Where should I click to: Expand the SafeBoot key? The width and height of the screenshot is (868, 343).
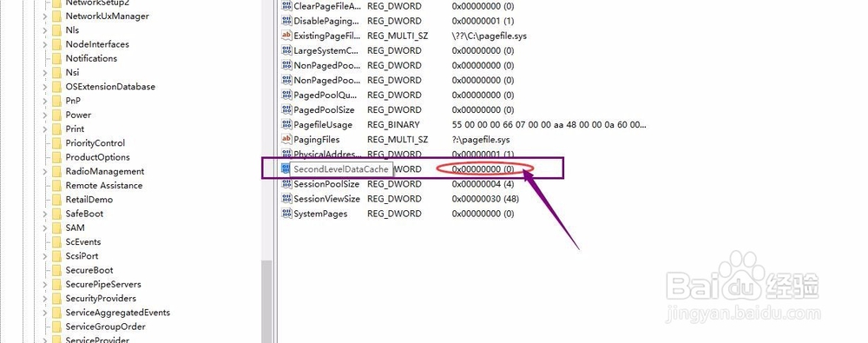pos(45,214)
